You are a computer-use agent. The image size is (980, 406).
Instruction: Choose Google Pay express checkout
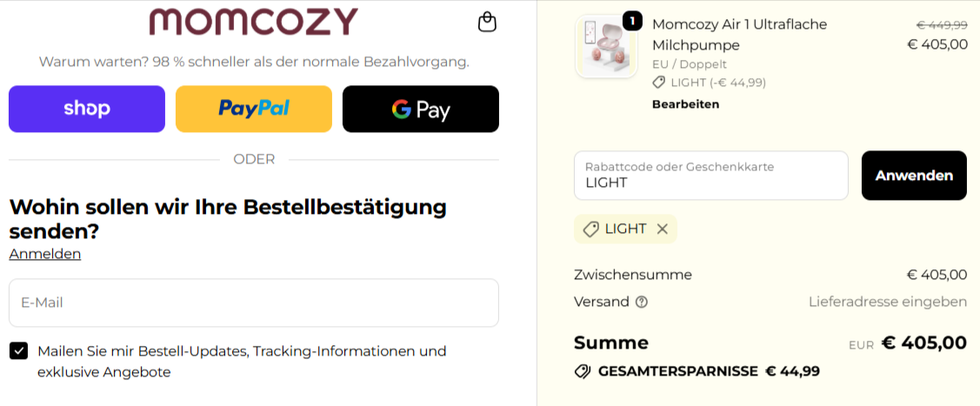click(x=421, y=109)
